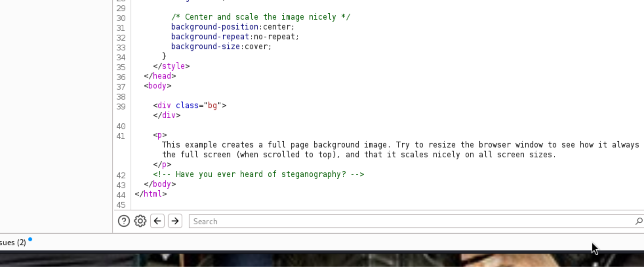
Task: Select the closing </p> tag
Action: 162,165
